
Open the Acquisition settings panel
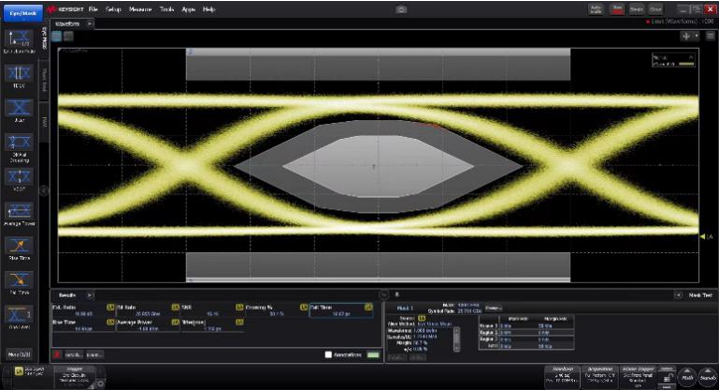click(x=600, y=376)
